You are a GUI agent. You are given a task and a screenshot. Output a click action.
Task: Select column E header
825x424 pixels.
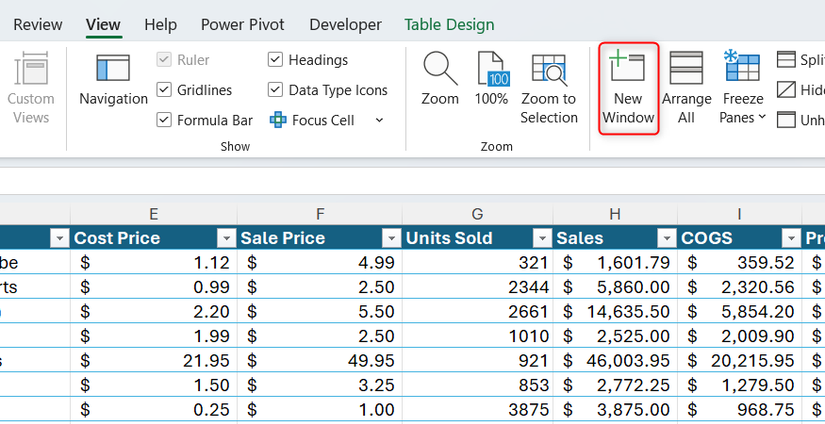[x=154, y=214]
